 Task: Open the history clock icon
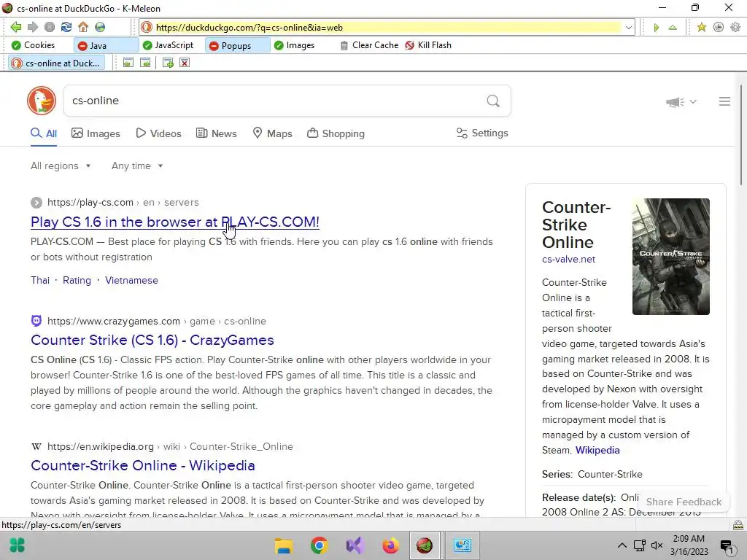pyautogui.click(x=719, y=27)
